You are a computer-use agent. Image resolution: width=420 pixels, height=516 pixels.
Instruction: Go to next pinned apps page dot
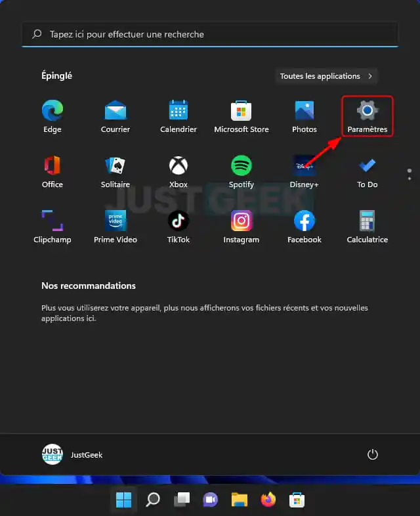point(409,179)
